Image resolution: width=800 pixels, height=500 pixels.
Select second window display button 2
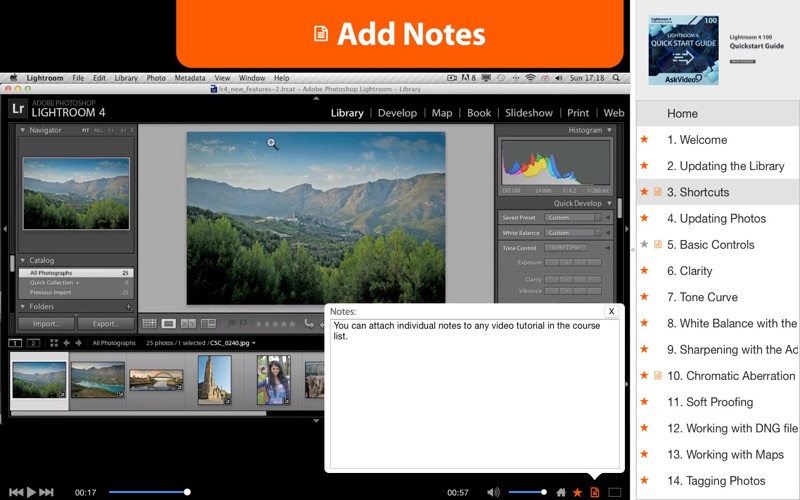tap(33, 343)
